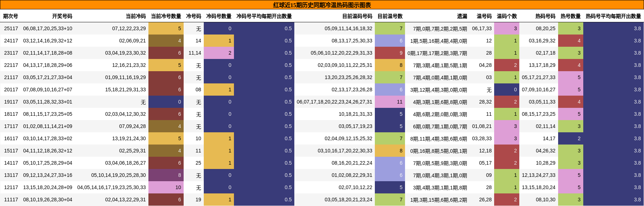Select hot codes 08,20,25
This screenshot has width=644, height=206.
coord(546,28)
